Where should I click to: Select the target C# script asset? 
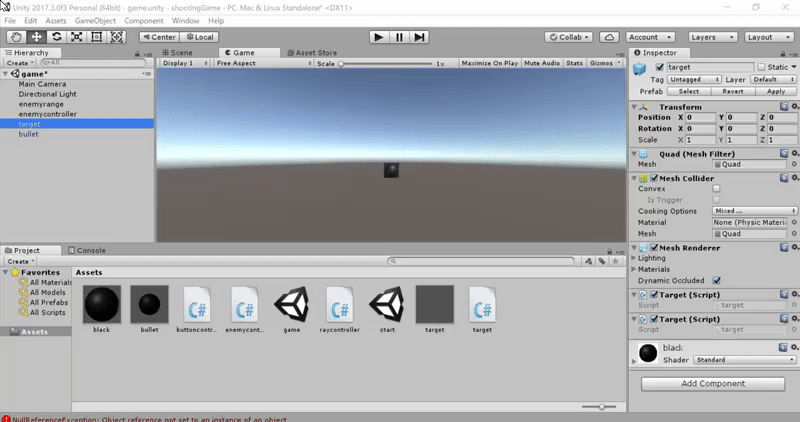(482, 304)
